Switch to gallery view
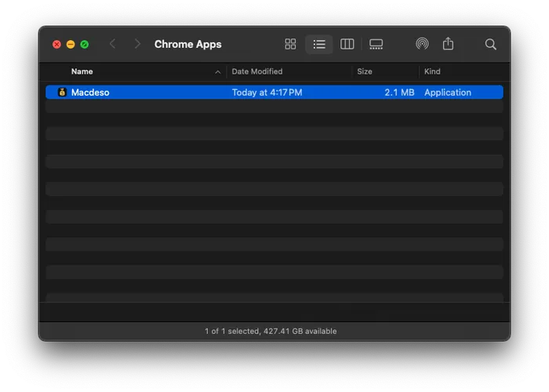Screen dimensions: 549x392 pyautogui.click(x=376, y=44)
